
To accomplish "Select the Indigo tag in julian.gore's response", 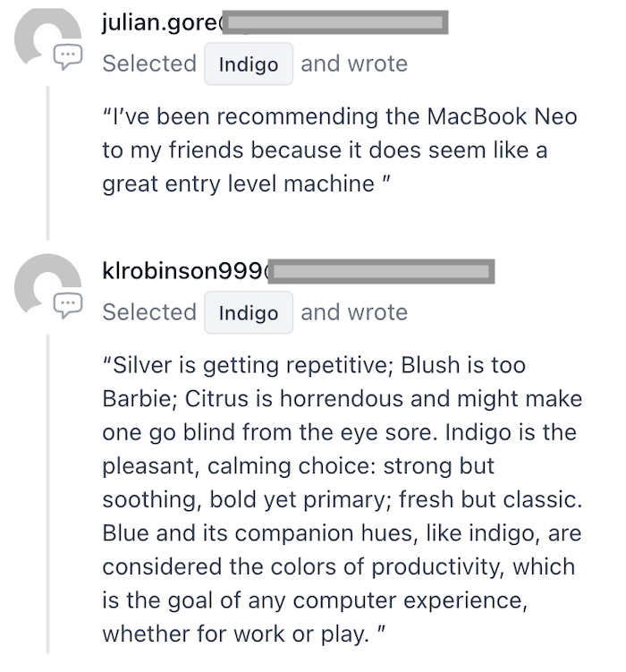I will (x=249, y=64).
